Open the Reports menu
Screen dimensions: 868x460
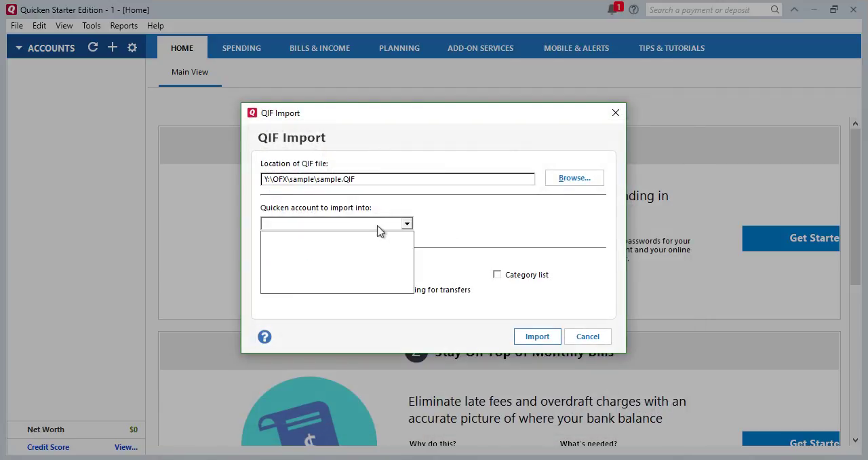tap(124, 26)
